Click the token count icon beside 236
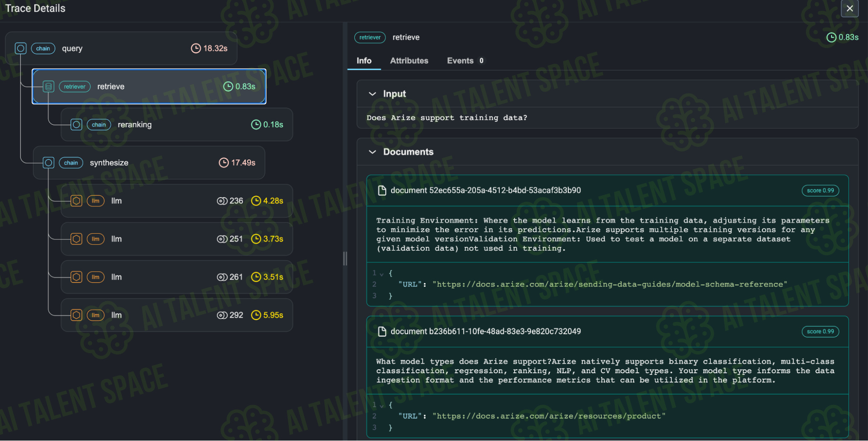Screen dimensions: 868x441 coord(222,201)
